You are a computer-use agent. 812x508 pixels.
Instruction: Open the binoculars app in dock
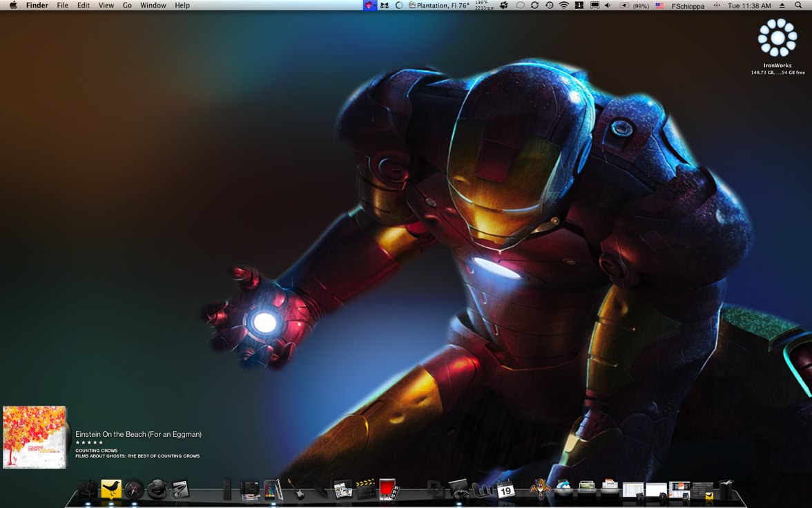tap(458, 490)
